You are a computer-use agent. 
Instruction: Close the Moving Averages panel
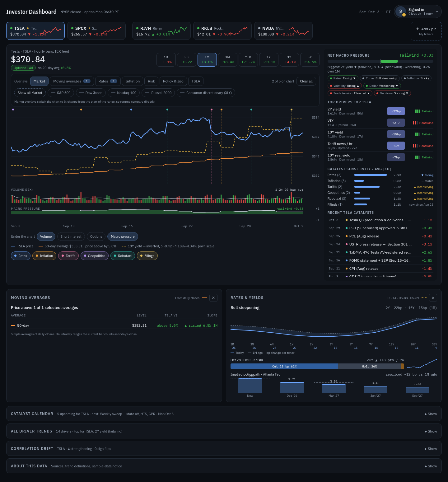click(x=213, y=298)
